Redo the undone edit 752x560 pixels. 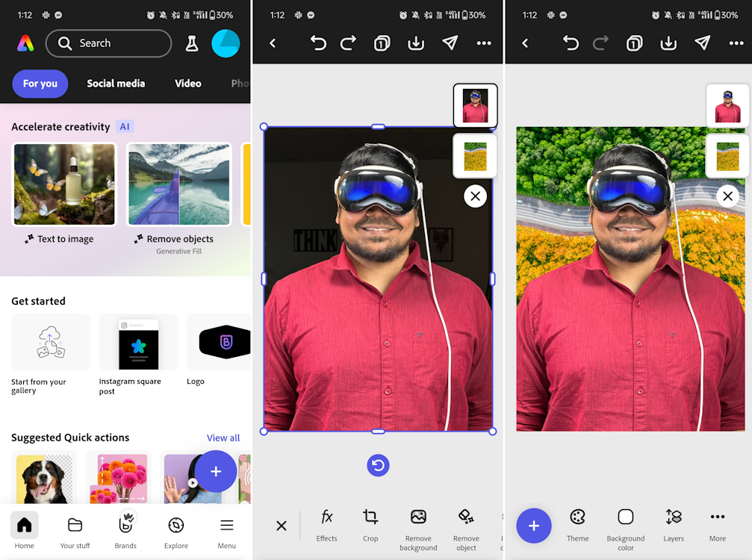click(x=348, y=43)
